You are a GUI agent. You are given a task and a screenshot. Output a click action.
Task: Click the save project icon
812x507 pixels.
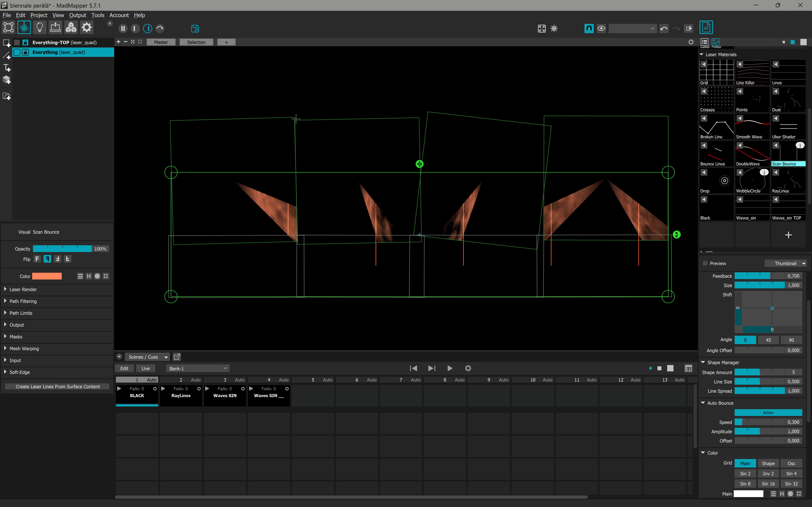point(195,29)
